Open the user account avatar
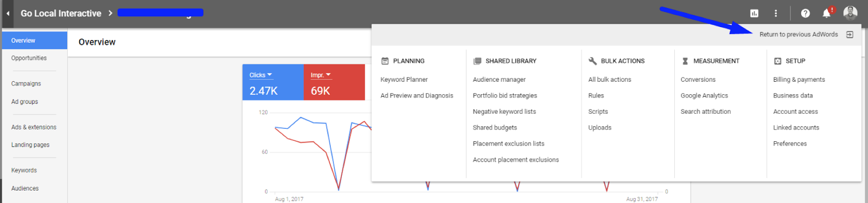Image resolution: width=868 pixels, height=203 pixels. tap(850, 12)
